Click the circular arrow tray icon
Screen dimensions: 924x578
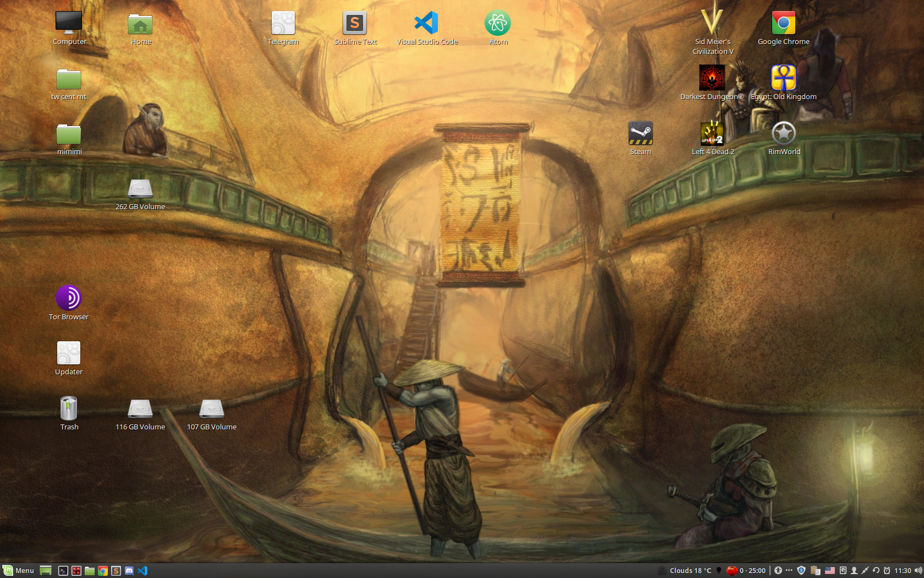click(876, 571)
